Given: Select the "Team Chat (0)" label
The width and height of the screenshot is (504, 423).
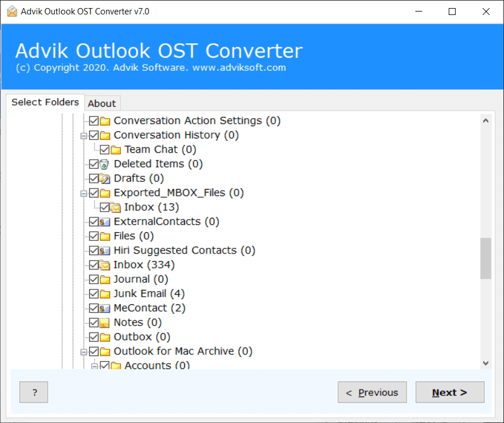Looking at the screenshot, I should click(x=160, y=150).
